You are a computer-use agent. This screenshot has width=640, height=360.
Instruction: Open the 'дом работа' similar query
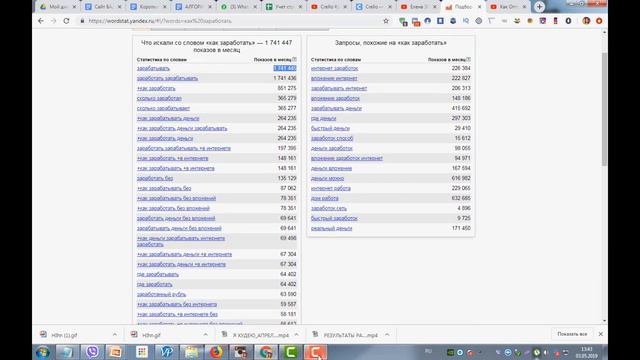tap(324, 198)
